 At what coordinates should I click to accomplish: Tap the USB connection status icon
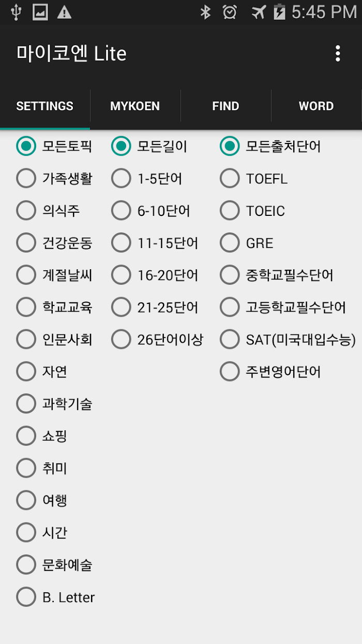point(16,12)
